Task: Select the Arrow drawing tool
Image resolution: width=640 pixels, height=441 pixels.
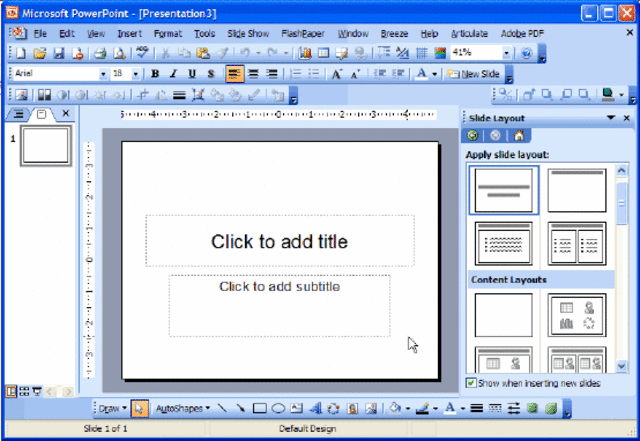Action: pos(240,408)
